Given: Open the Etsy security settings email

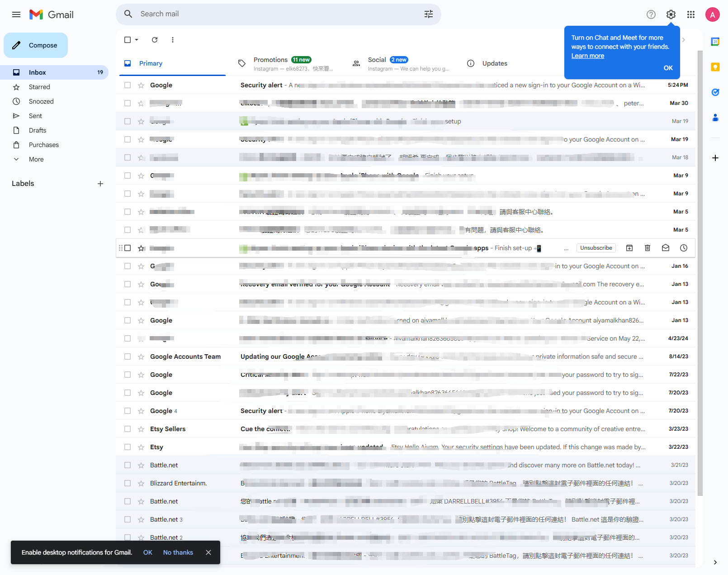Looking at the screenshot, I should click(x=406, y=447).
